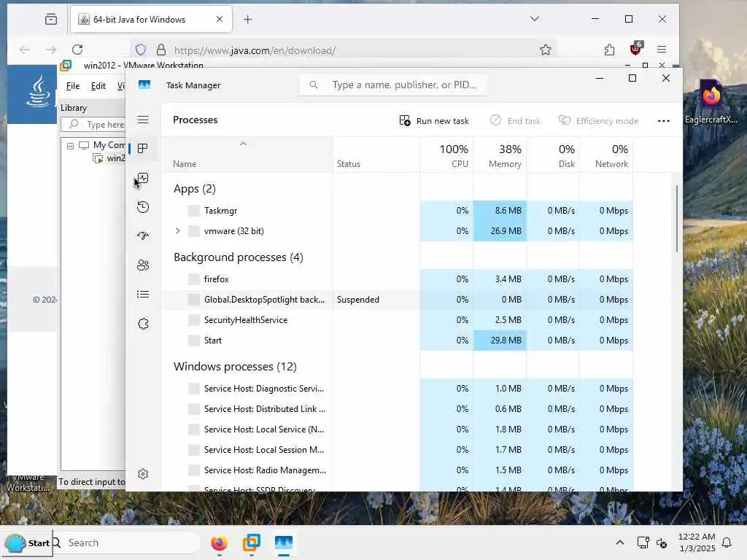Collapse sort arrow above Name column
This screenshot has height=560, width=747.
click(x=243, y=144)
